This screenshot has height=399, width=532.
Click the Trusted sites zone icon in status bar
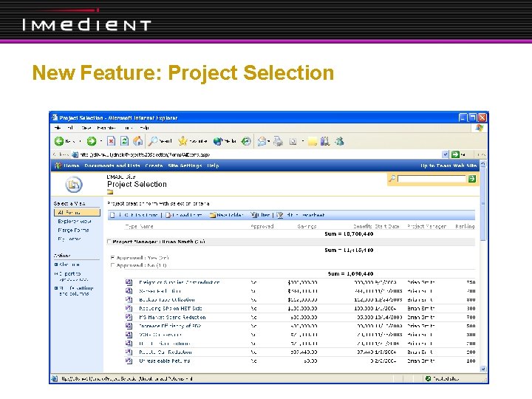tap(428, 378)
